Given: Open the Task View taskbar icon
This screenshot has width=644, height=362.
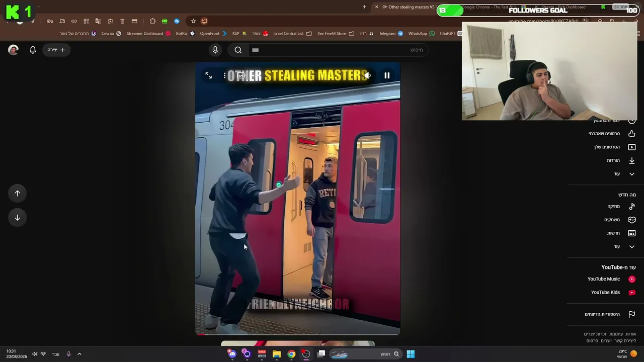Looking at the screenshot, I should tap(321, 354).
